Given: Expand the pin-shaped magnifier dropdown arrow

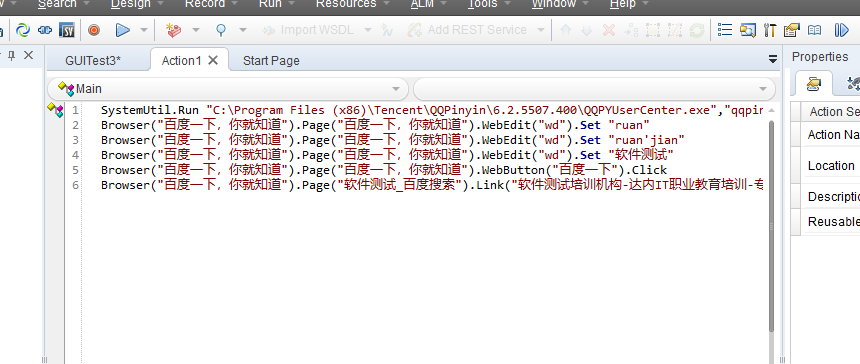Looking at the screenshot, I should click(242, 30).
